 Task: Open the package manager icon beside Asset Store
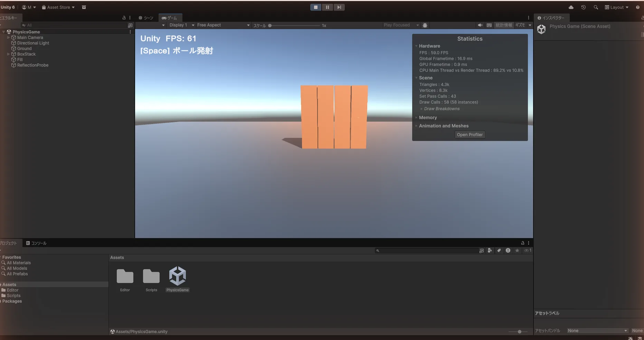click(x=84, y=7)
